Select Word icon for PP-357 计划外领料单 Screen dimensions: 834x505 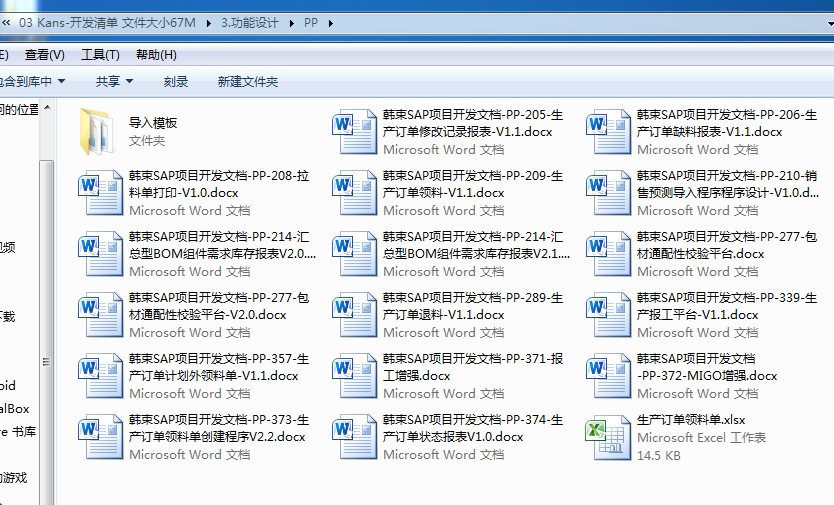click(x=101, y=376)
